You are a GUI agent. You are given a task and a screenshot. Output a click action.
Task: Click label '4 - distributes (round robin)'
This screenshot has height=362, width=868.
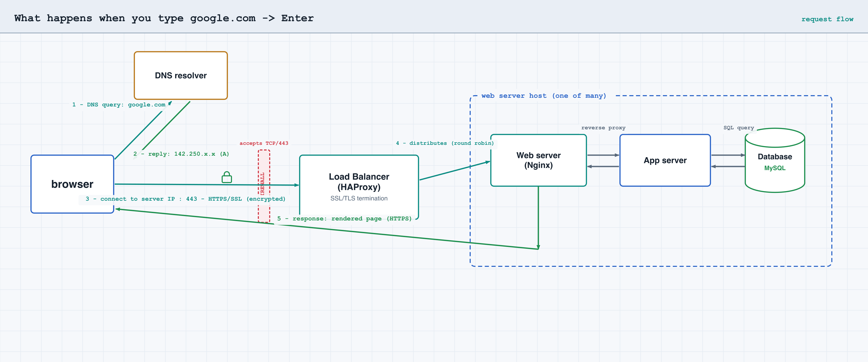pyautogui.click(x=445, y=143)
